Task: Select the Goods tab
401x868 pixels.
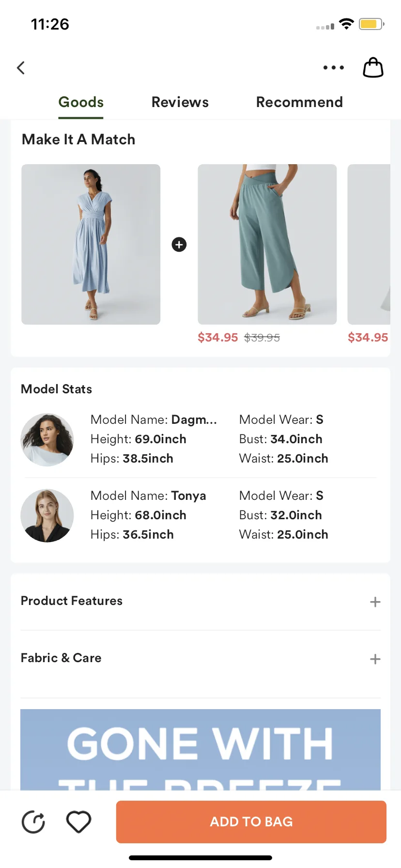Action: 81,102
